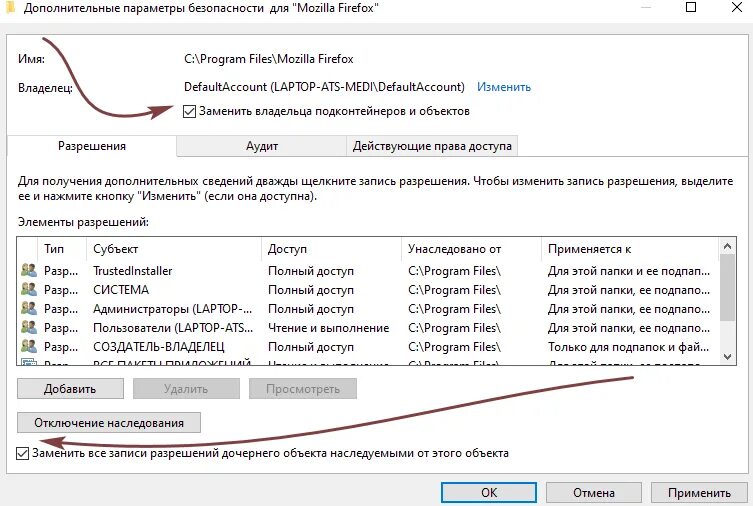Click the user group icon for СИСТЕМА row

tap(29, 289)
